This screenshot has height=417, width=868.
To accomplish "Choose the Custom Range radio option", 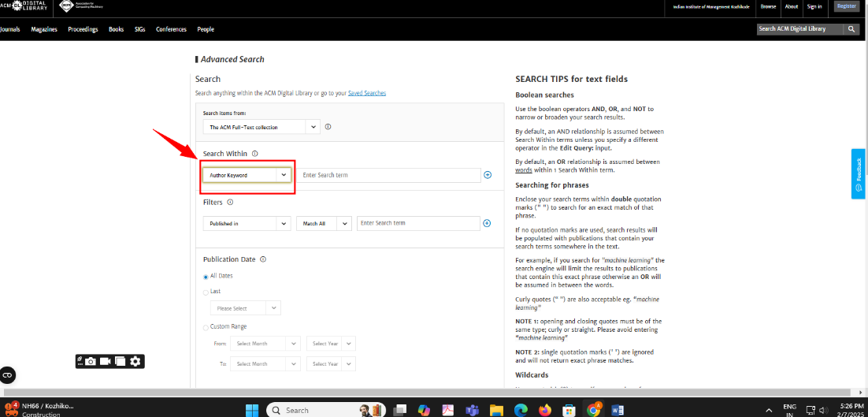I will (x=206, y=327).
